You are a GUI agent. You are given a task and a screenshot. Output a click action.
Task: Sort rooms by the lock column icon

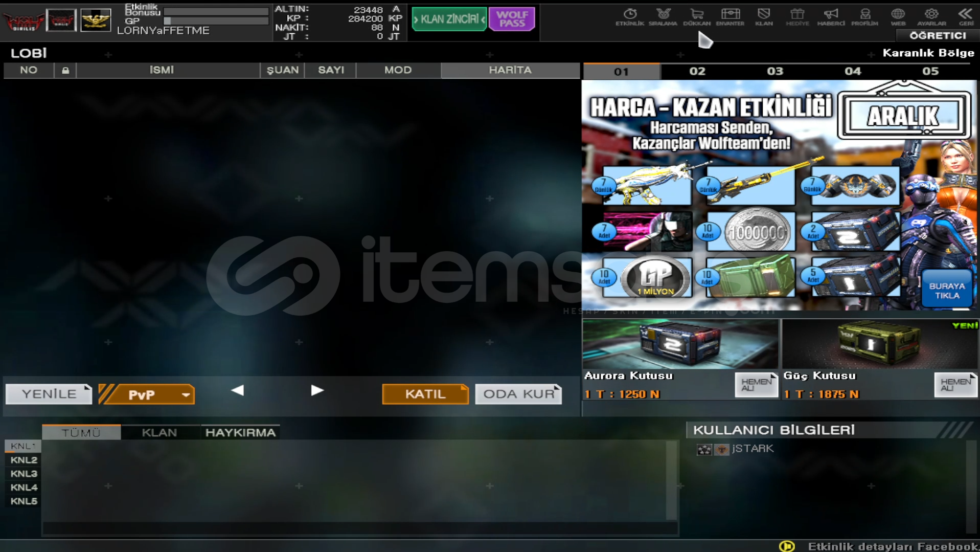tap(65, 71)
